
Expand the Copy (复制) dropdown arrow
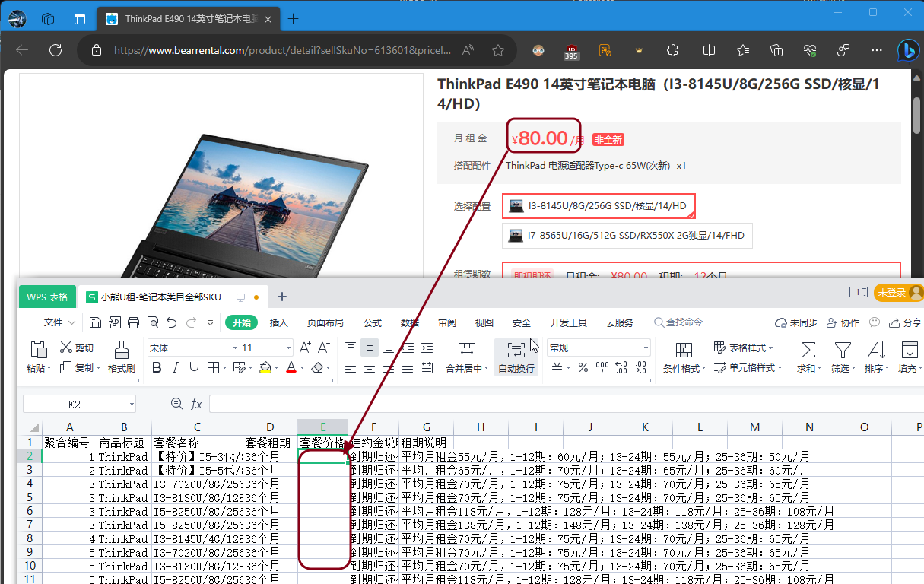point(99,368)
